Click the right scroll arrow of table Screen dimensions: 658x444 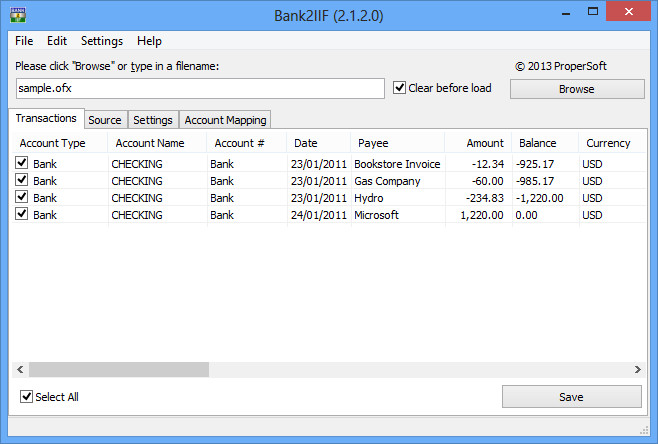click(x=636, y=369)
